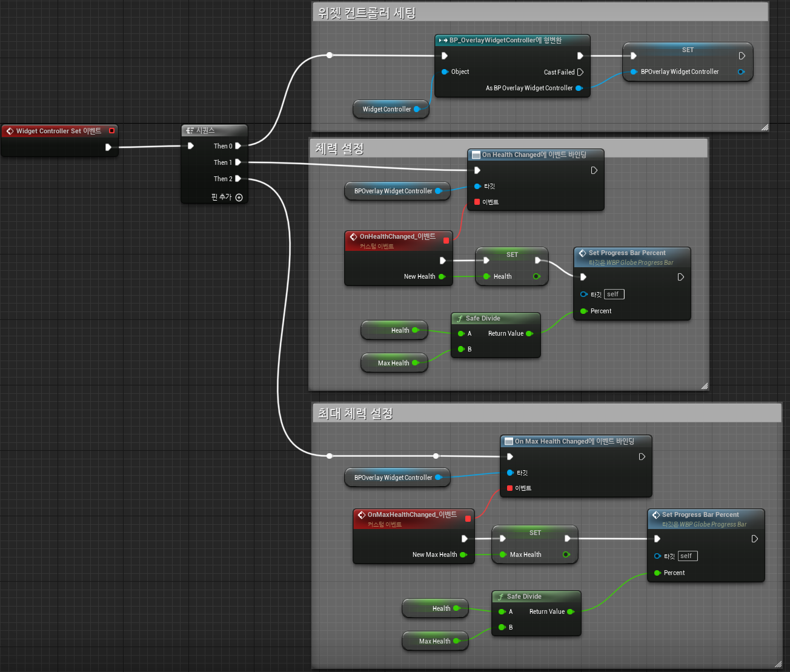The image size is (790, 672).
Task: Click the BP_OverlayWidgetController cast node exec input pin
Action: pyautogui.click(x=445, y=56)
